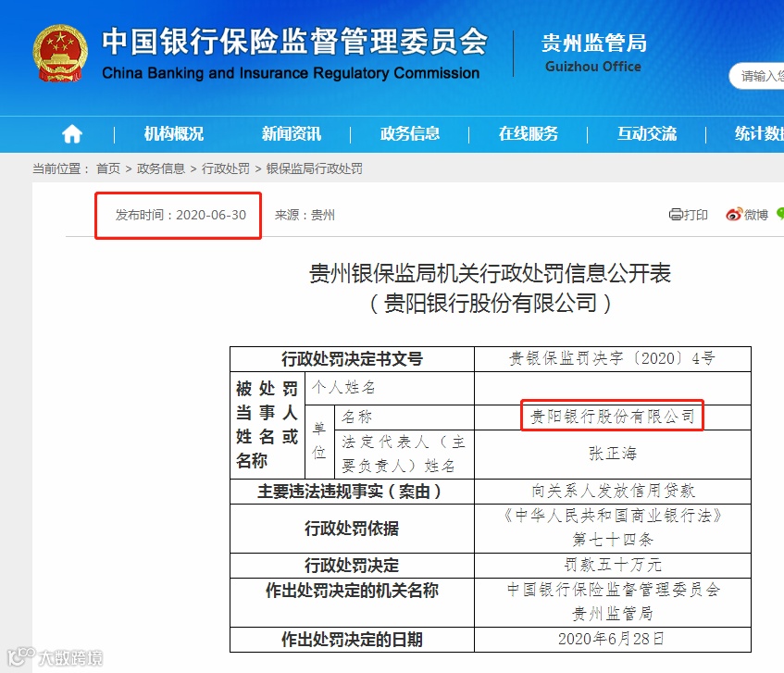
Task: Click the cell 2020年6月28日
Action: [613, 639]
